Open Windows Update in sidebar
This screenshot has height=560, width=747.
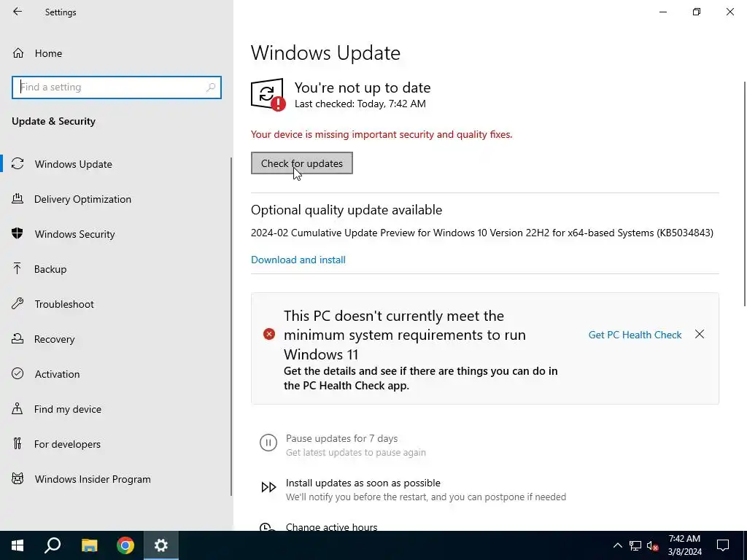coord(115,164)
